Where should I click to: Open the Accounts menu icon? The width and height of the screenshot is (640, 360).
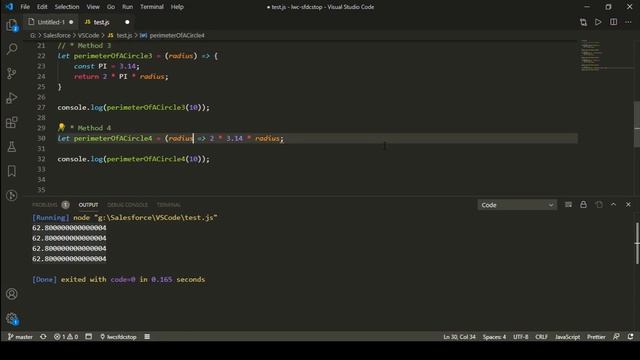coord(12,294)
